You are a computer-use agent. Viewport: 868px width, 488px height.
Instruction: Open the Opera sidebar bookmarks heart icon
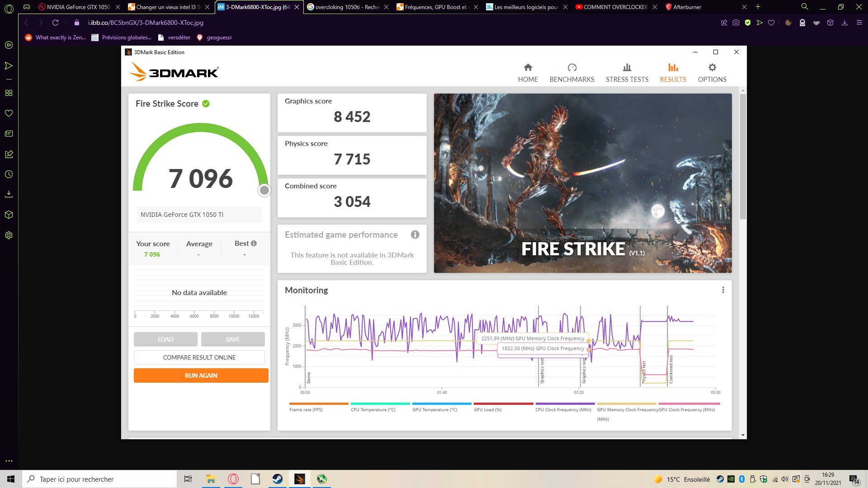(9, 113)
